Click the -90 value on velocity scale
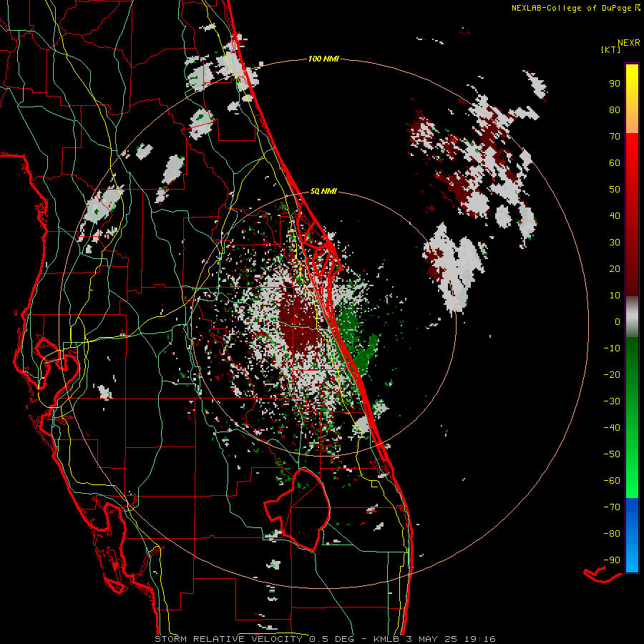644x644 pixels. pyautogui.click(x=612, y=560)
